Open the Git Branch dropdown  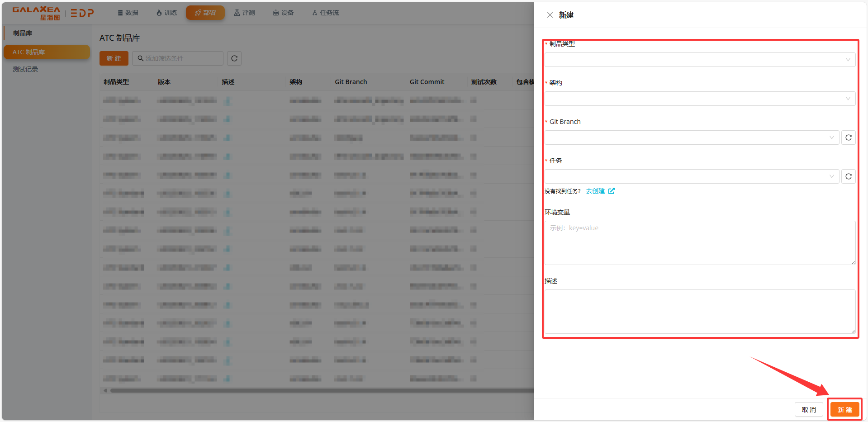tap(691, 138)
